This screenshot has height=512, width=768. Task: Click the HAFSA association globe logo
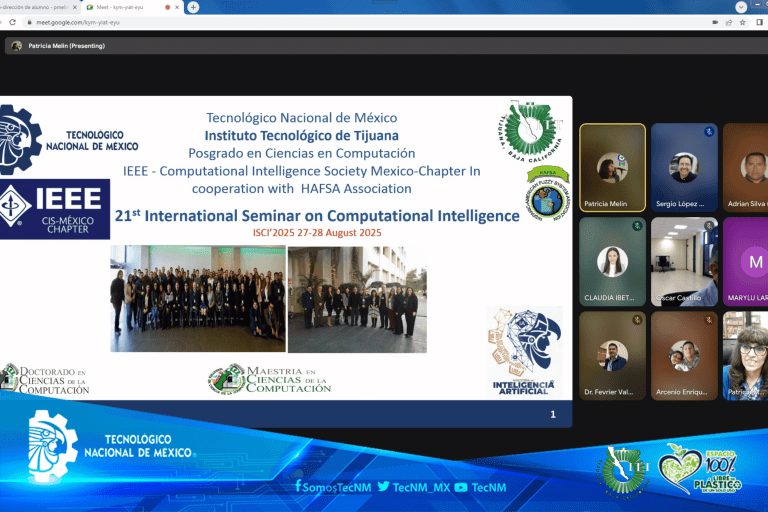(548, 194)
